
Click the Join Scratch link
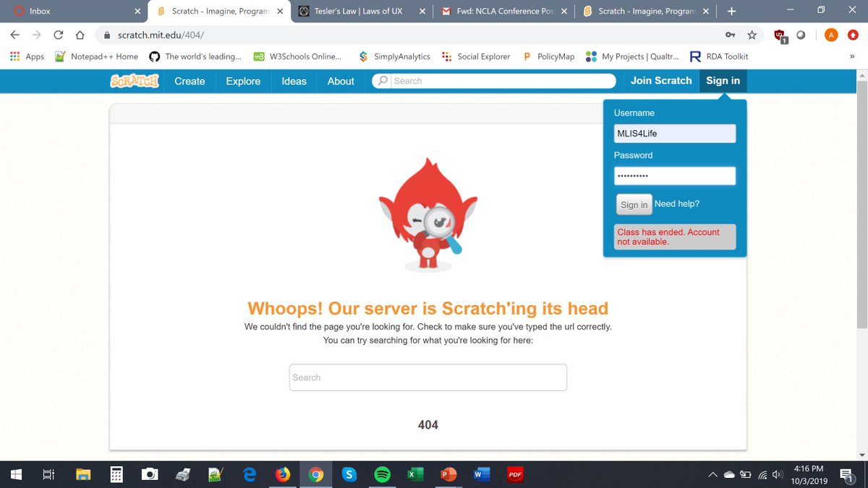[x=661, y=80]
